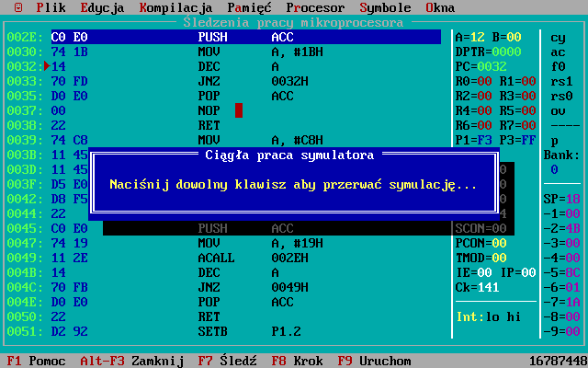This screenshot has width=588, height=368.
Task: Click the Bank value 0
Action: (554, 169)
